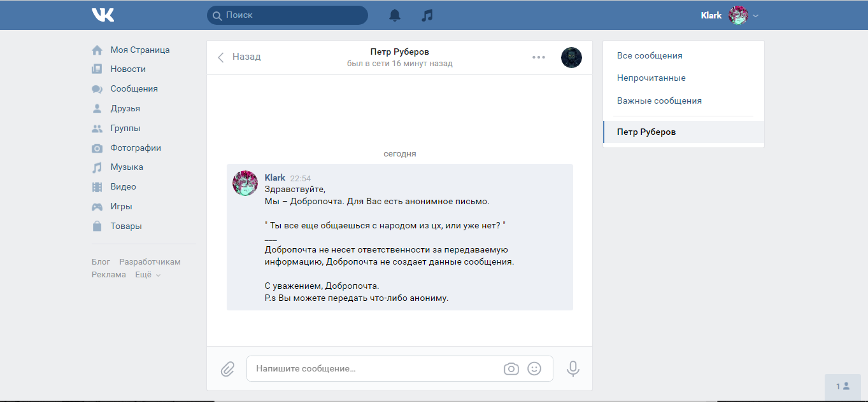Click the camera icon beside Фотографии
The width and height of the screenshot is (868, 402).
97,148
